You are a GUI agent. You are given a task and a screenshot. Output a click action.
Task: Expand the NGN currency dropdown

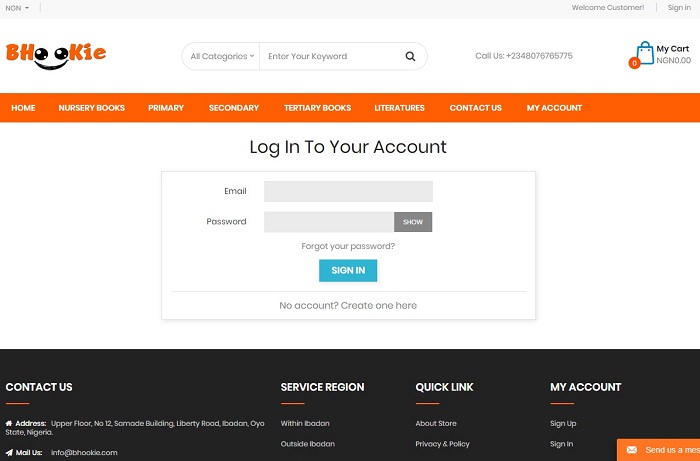pyautogui.click(x=17, y=7)
